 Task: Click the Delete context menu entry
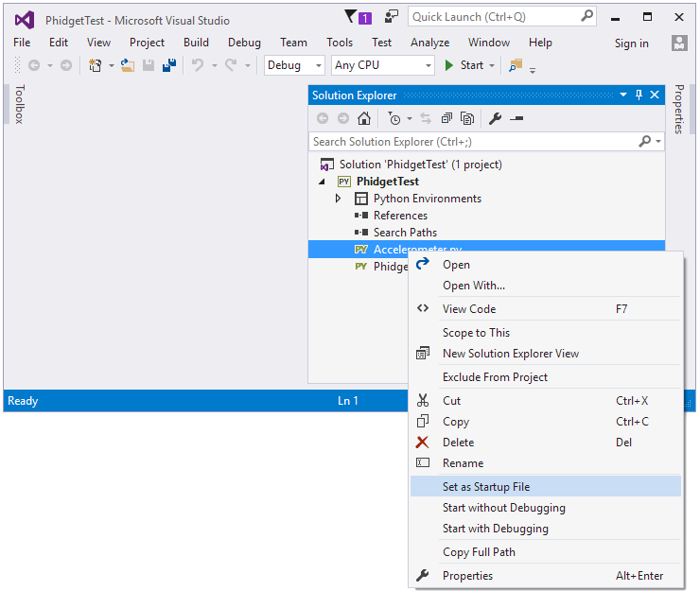coord(546,443)
